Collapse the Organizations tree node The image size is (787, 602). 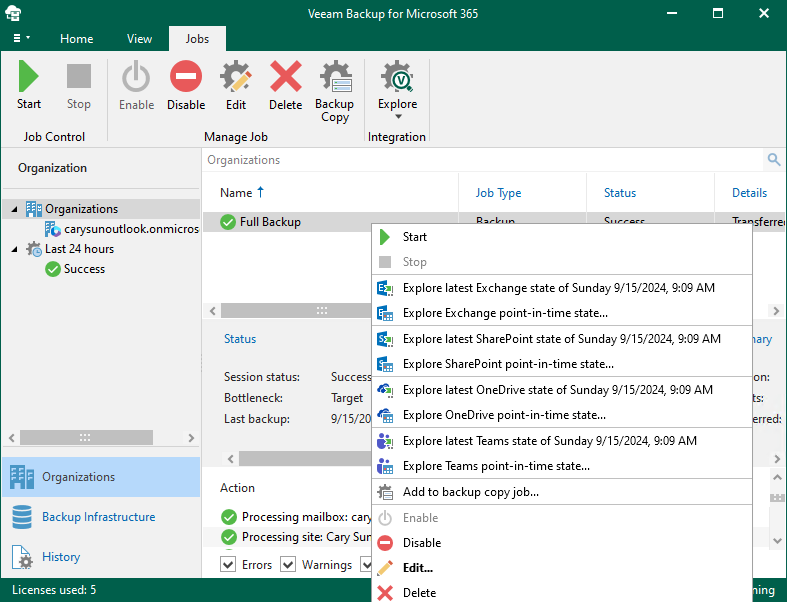14,209
